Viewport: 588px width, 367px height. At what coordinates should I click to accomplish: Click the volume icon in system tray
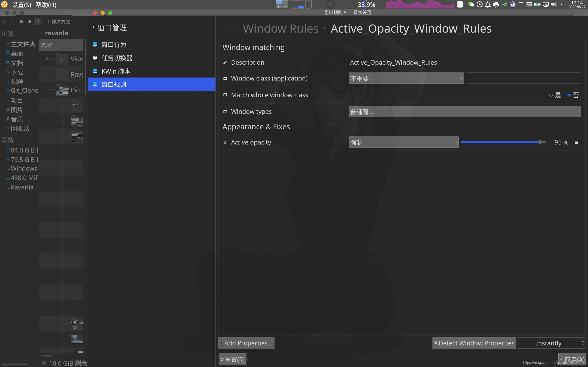(554, 4)
